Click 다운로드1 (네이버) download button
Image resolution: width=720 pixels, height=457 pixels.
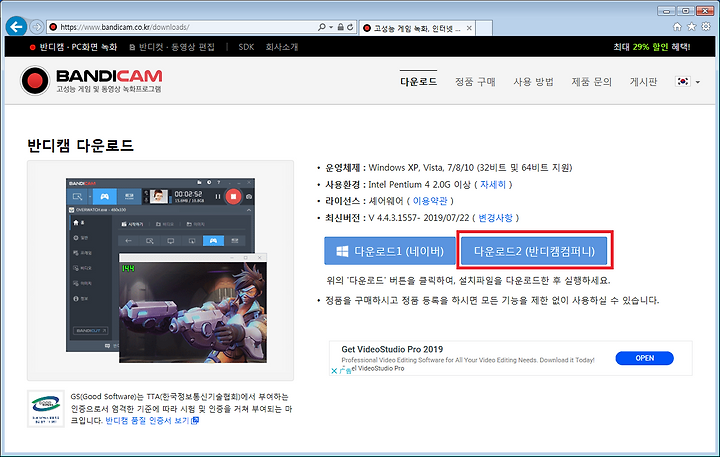coord(390,251)
